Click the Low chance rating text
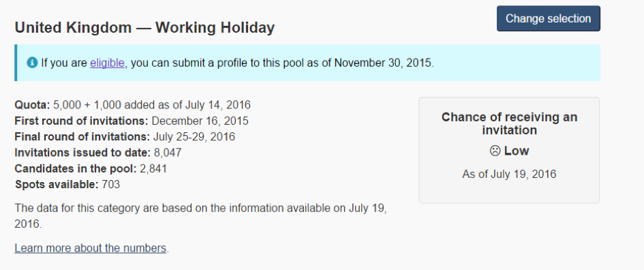Screen dimensions: 644x270 [x=517, y=151]
